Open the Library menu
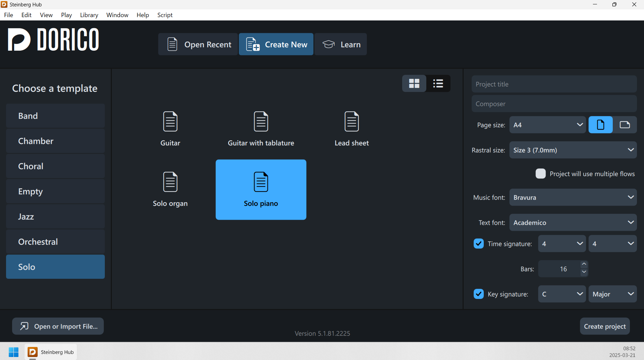644x360 pixels. 89,15
